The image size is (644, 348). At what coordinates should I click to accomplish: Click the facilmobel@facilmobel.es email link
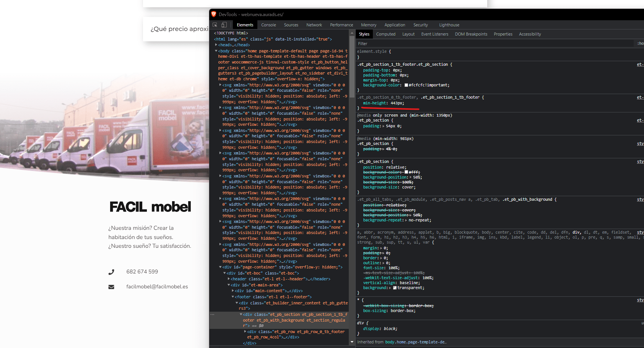coord(157,287)
